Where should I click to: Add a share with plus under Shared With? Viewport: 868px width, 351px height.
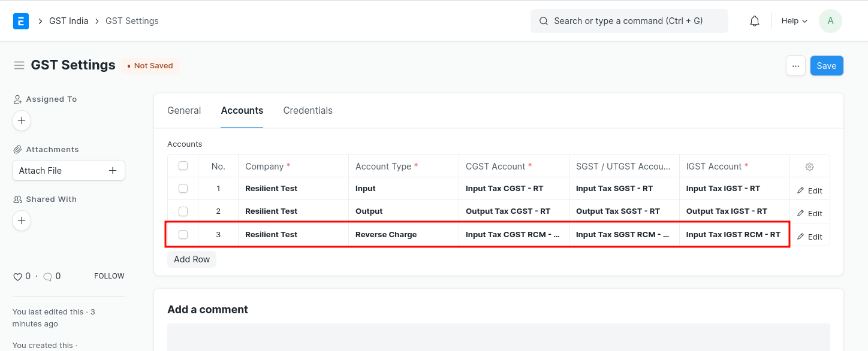pyautogui.click(x=22, y=220)
